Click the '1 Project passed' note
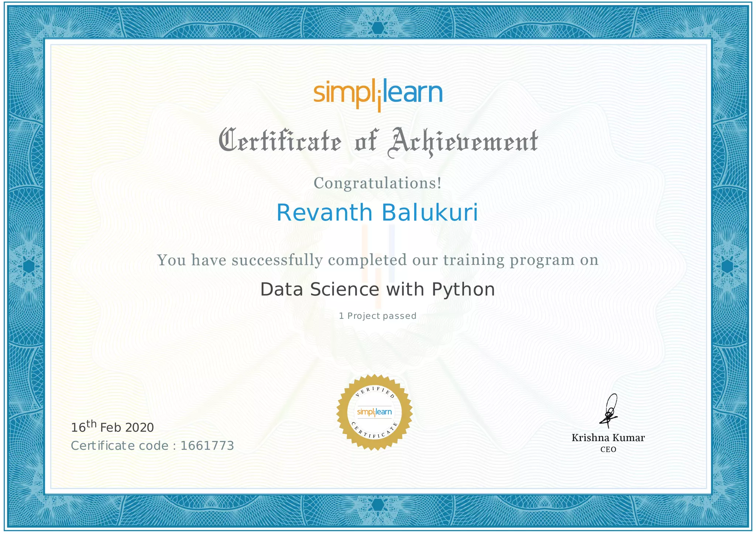 [x=377, y=316]
